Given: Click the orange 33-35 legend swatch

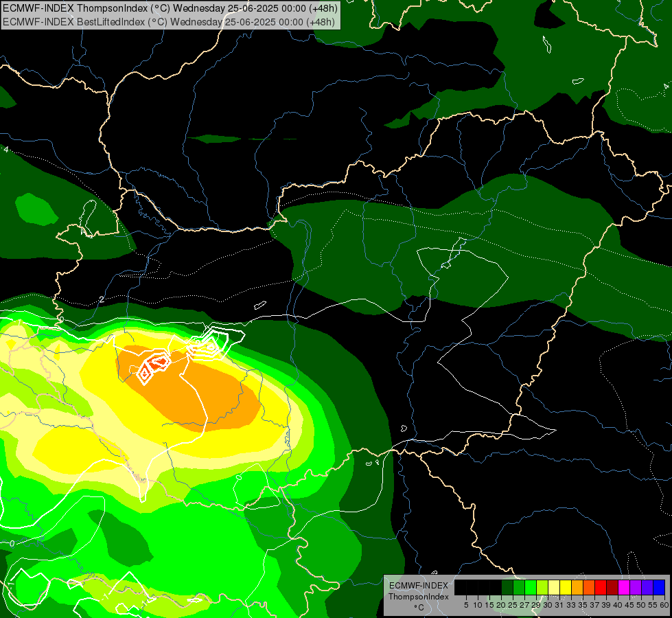Looking at the screenshot, I should pyautogui.click(x=577, y=587).
